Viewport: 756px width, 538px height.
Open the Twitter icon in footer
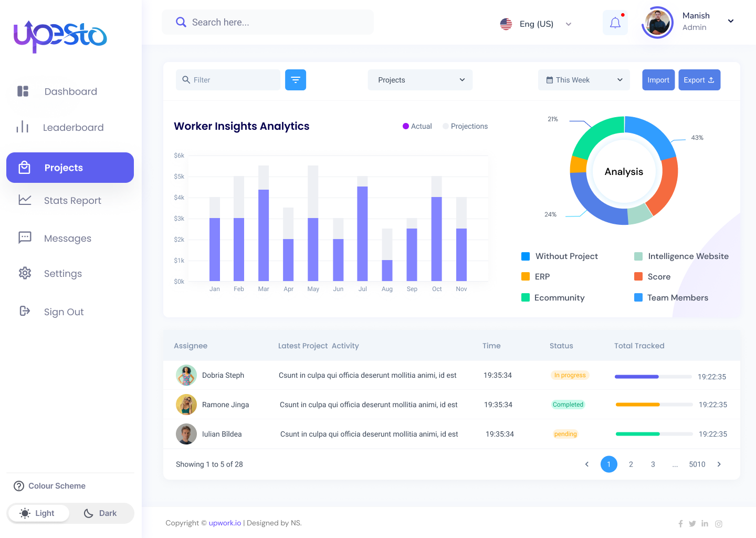tap(692, 524)
